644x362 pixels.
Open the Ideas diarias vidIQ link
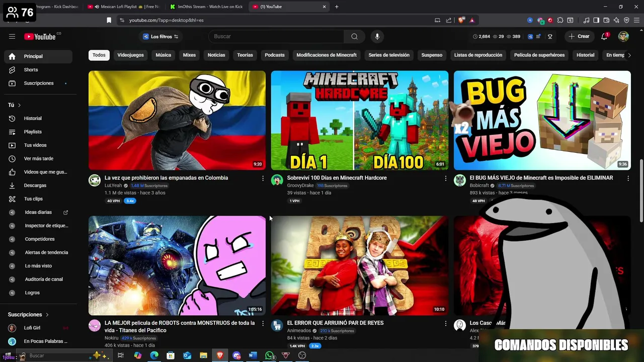pyautogui.click(x=38, y=212)
